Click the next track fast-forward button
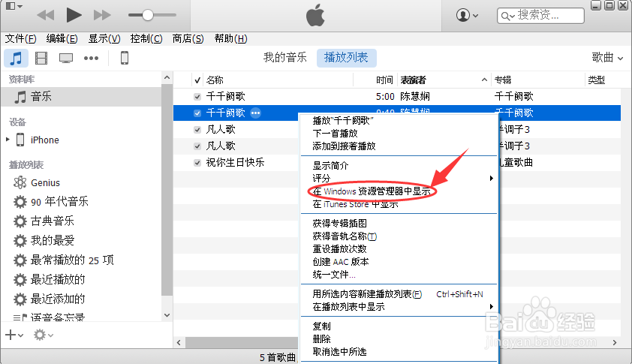This screenshot has width=632, height=364. [102, 15]
